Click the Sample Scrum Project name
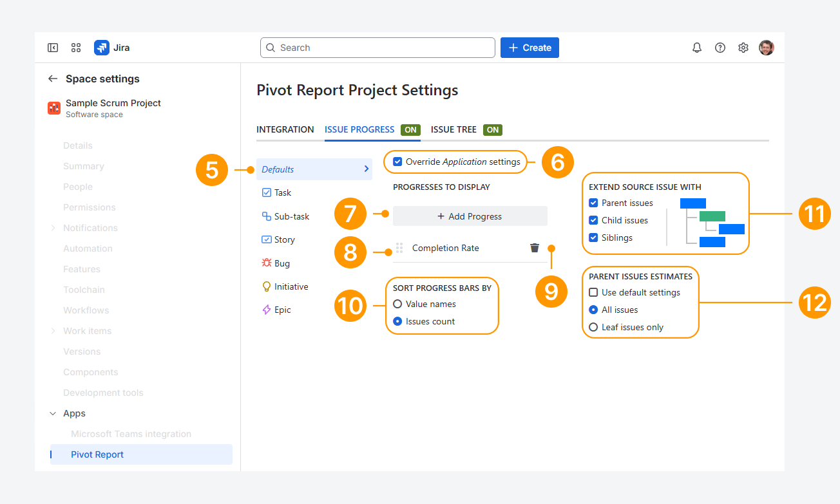The width and height of the screenshot is (840, 504). tap(113, 103)
